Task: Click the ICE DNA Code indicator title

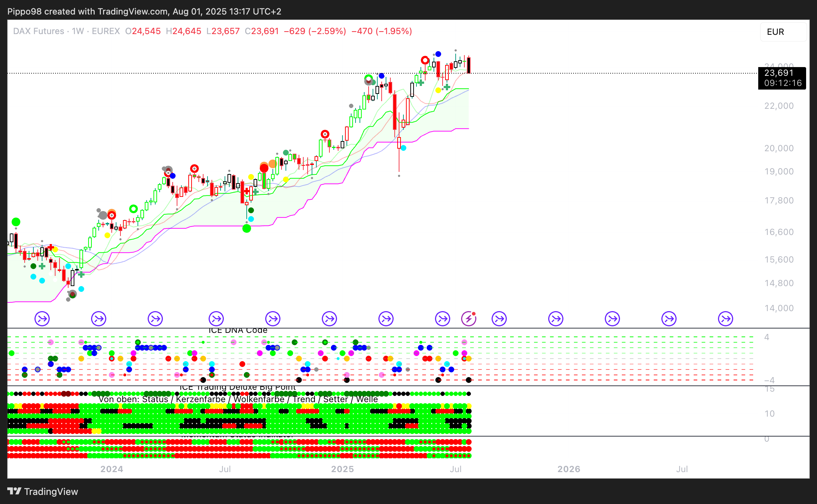Action: point(238,330)
